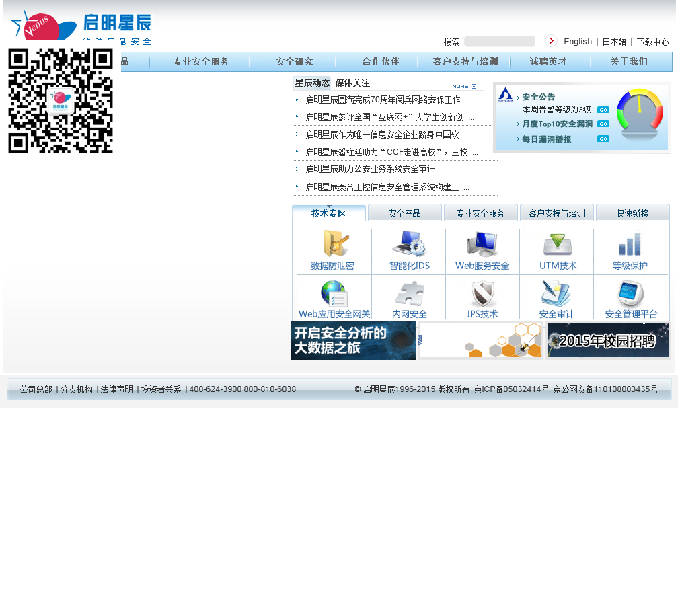The image size is (678, 616).
Task: Open the 开启安全分析的大数据之旅 banner
Action: 353,340
